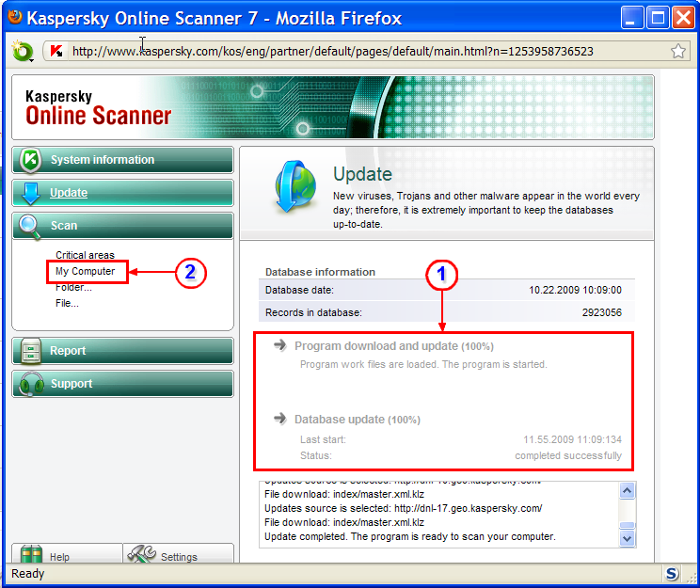Viewport: 700px width, 588px height.
Task: Click arrow icon beside Program download and update
Action: (280, 345)
